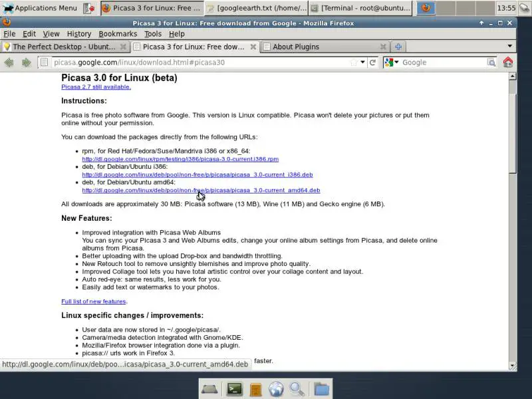This screenshot has height=399, width=532.
Task: Close the 'The Perfect Desktop' tab
Action: click(x=123, y=47)
